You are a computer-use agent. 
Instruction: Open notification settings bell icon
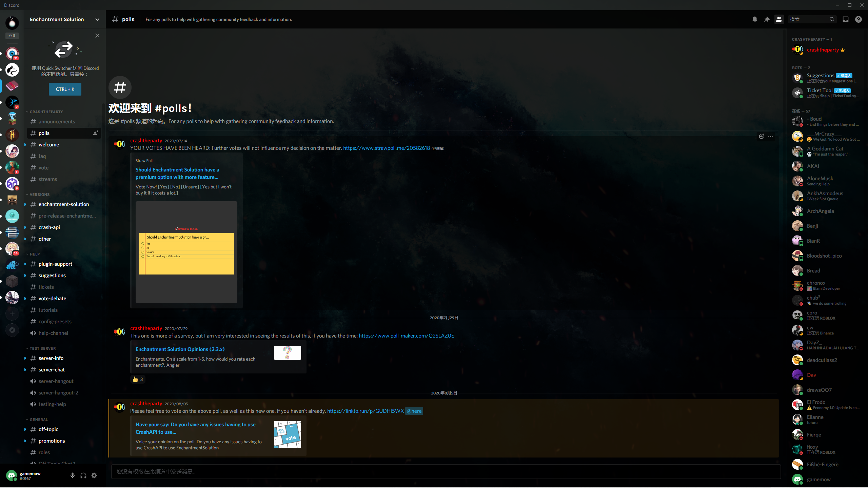(754, 19)
